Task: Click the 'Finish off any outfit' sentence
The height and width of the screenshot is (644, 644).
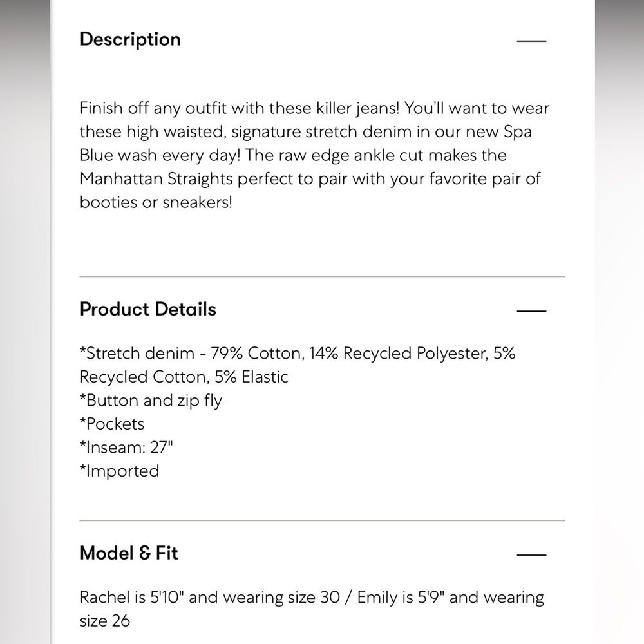Action: coord(240,108)
